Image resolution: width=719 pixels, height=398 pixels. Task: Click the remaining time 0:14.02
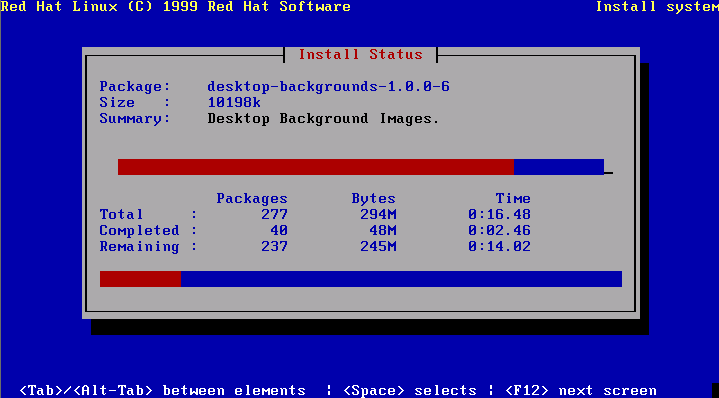point(499,246)
